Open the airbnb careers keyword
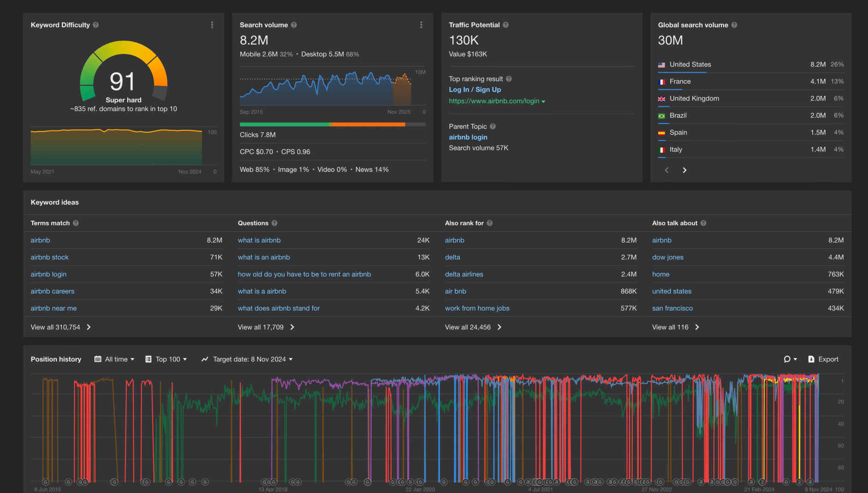 click(x=53, y=291)
